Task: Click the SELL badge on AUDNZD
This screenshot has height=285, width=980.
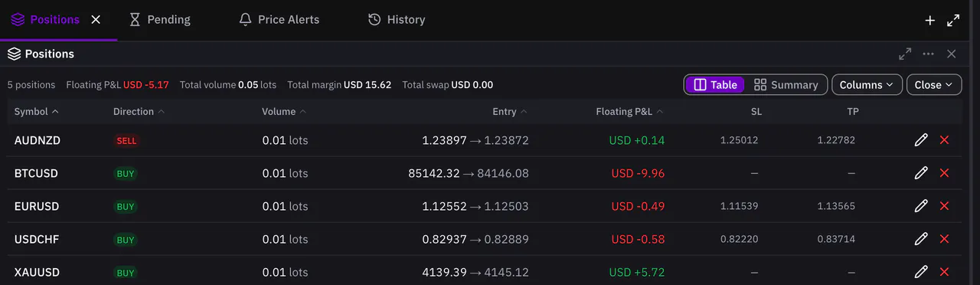Action: tap(126, 141)
